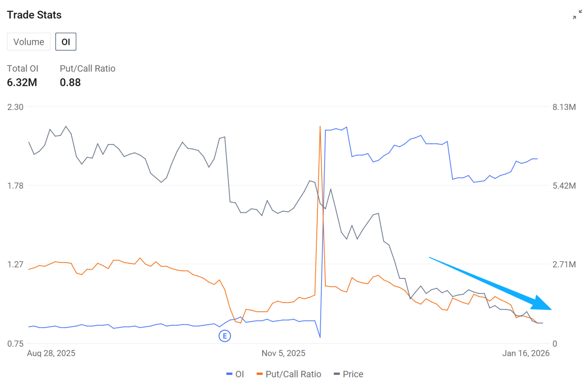Click the Jan 16, 2026 date label
The image size is (588, 386).
526,353
